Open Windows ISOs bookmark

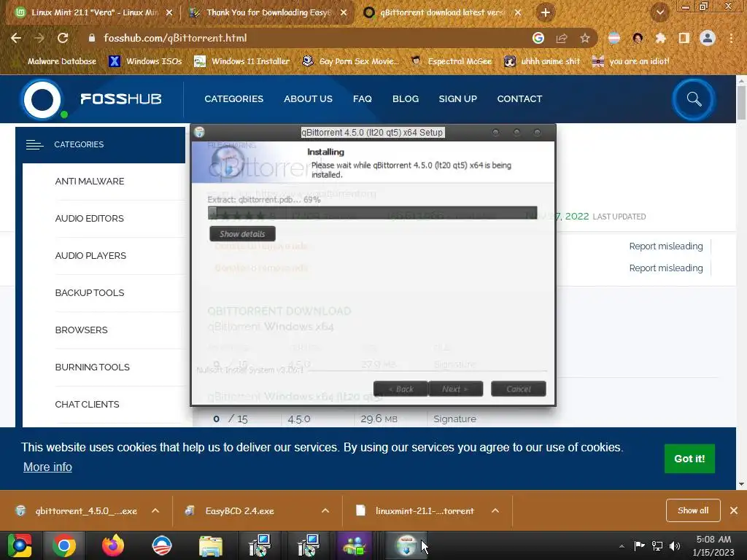146,61
